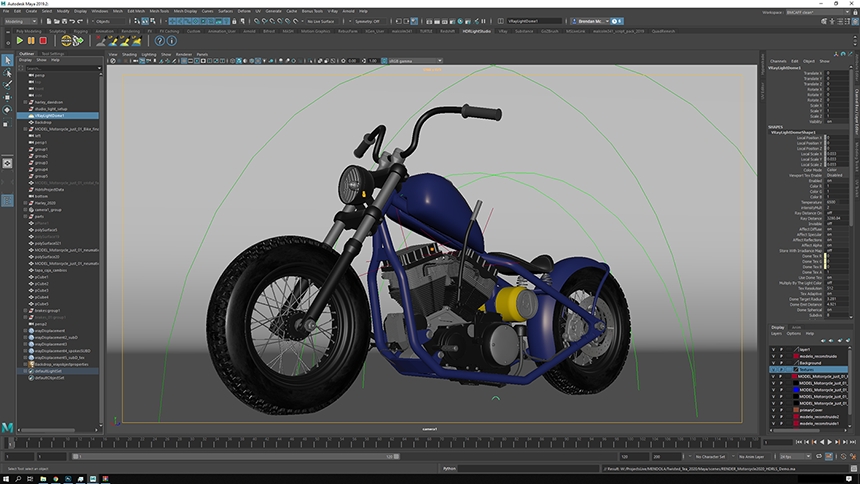Click the blue color swatch of MODEL_Motorcycle layer

[x=796, y=390]
